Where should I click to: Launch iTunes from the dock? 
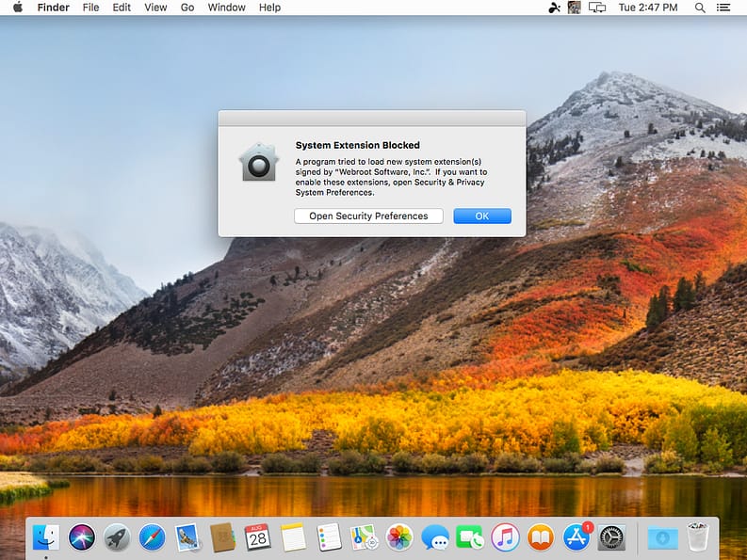[505, 537]
